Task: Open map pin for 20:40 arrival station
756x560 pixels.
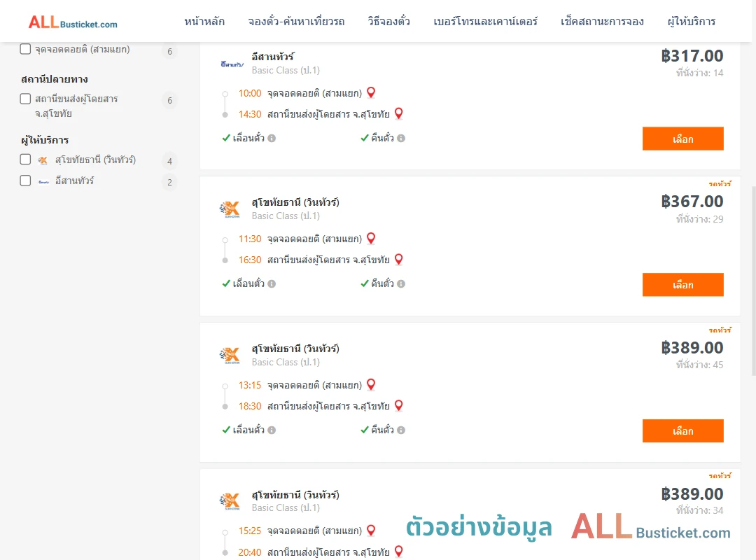Action: [x=399, y=551]
